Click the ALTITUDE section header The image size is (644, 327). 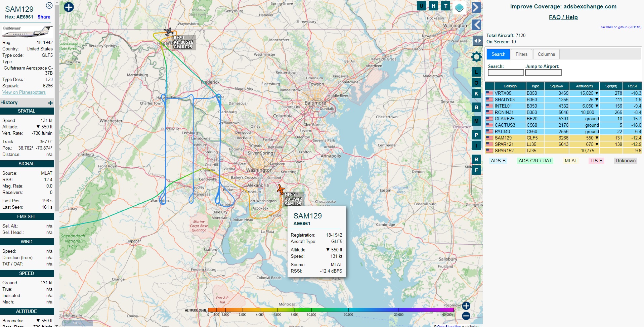tap(27, 311)
